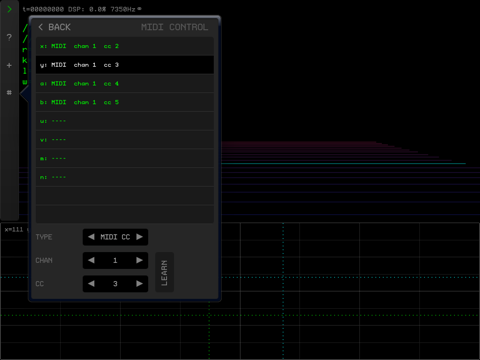Increase CC number with right arrow
Screen dimensions: 480x360
tap(139, 284)
